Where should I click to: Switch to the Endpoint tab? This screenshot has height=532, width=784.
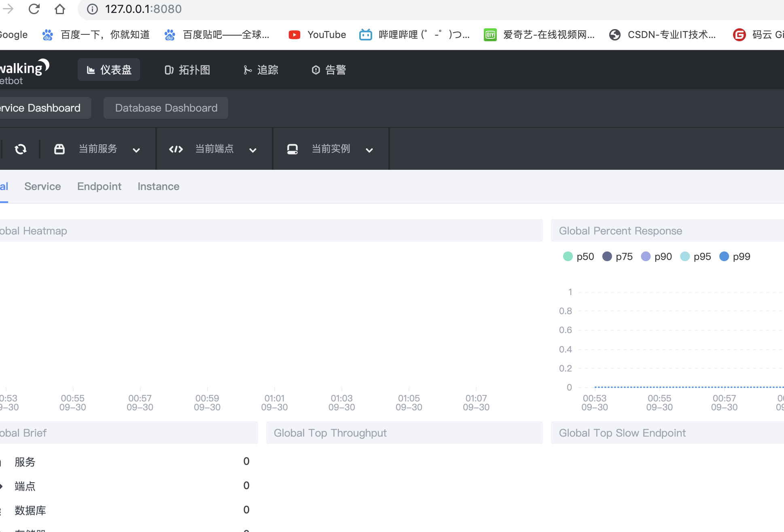pos(99,186)
